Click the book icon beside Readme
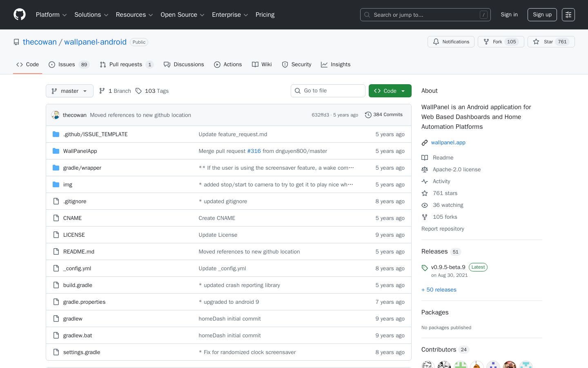The height and width of the screenshot is (368, 588). point(425,158)
